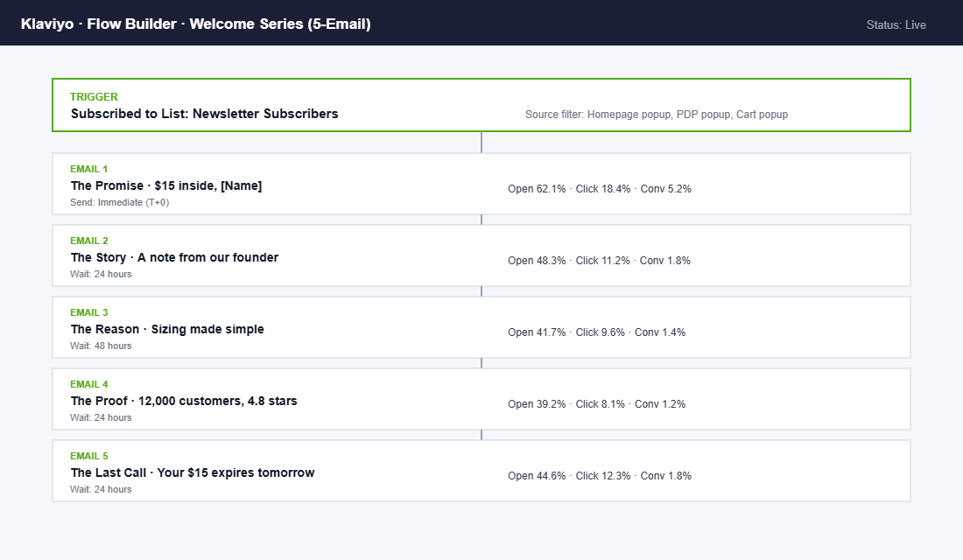Screen dimensions: 963x560
Task: Click the 'Wait: 24 hours' text under Email 4
Action: (101, 418)
